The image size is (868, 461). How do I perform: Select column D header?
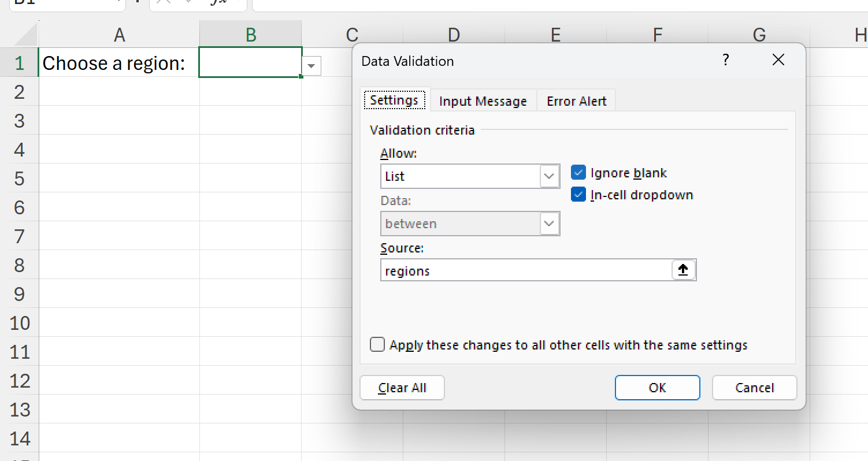pyautogui.click(x=454, y=35)
